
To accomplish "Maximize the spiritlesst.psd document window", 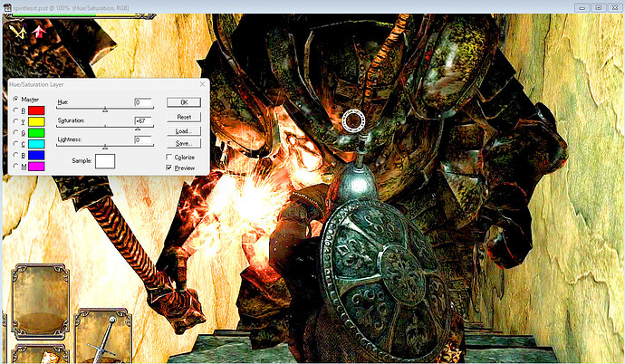I will (x=599, y=7).
